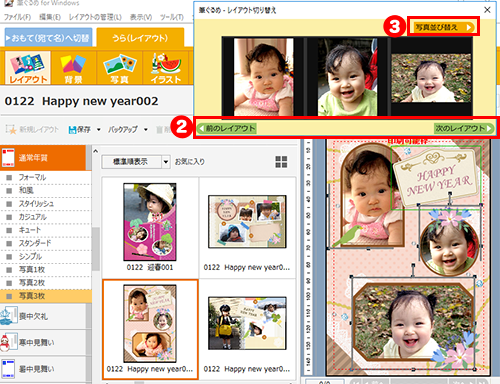Open the レイアウトの管理(L) menu
The image size is (500, 384).
(95, 17)
